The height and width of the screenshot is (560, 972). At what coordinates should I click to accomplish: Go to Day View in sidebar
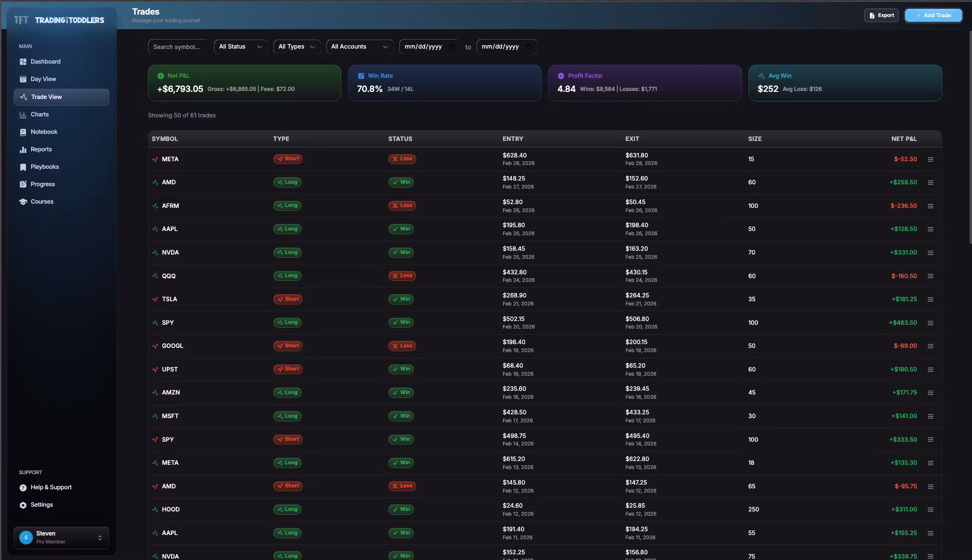point(43,79)
